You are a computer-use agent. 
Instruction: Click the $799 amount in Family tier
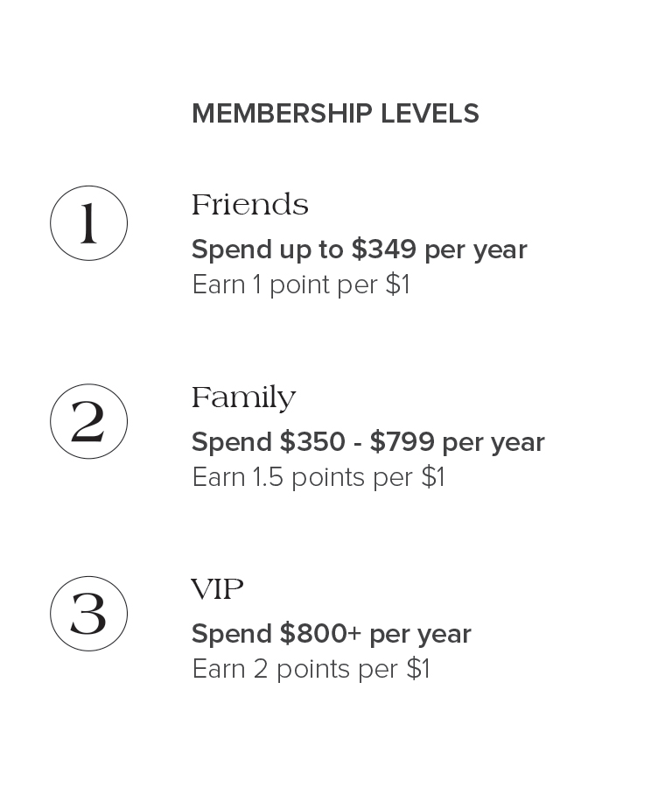tap(402, 441)
